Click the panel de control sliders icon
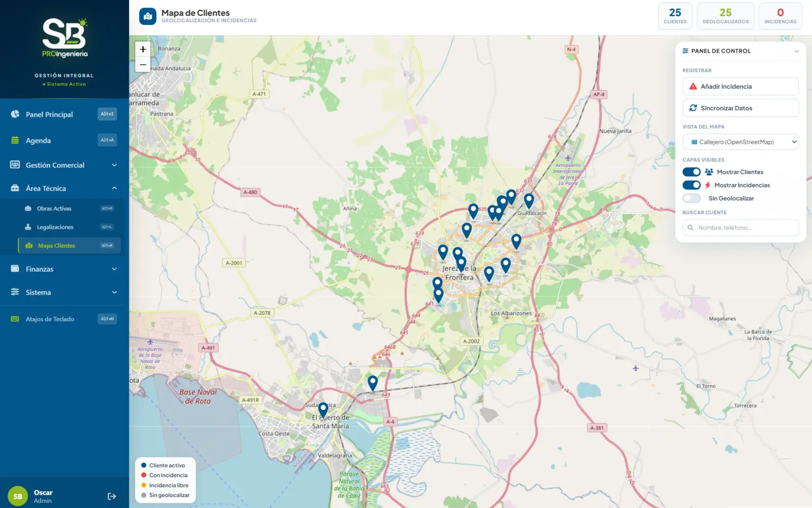 coord(686,51)
